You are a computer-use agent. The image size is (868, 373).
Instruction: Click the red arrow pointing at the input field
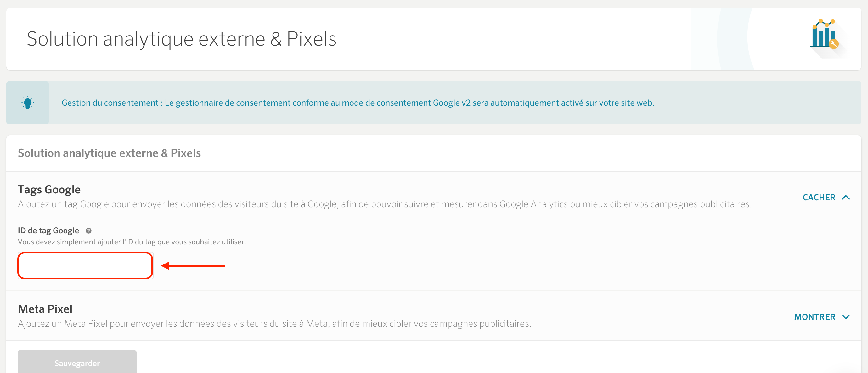tap(193, 266)
